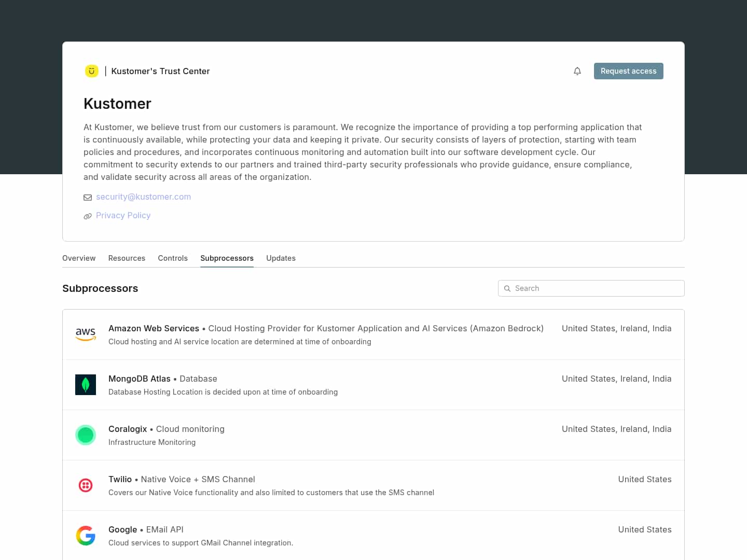
Task: Click the notification bell icon
Action: (x=577, y=71)
